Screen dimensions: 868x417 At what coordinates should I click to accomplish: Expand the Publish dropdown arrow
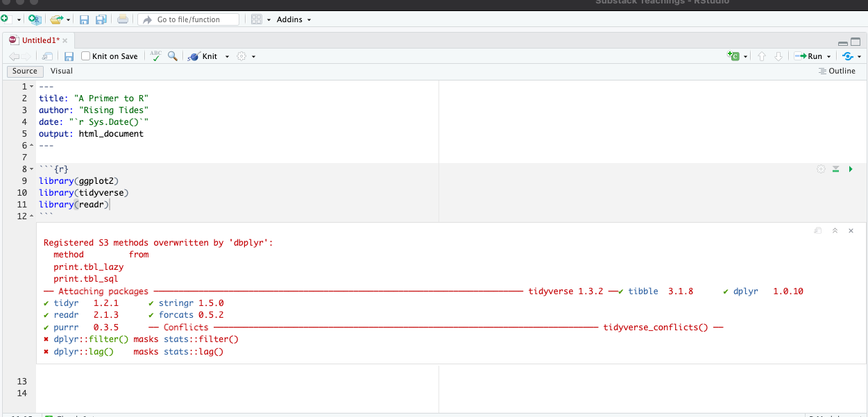pos(859,57)
